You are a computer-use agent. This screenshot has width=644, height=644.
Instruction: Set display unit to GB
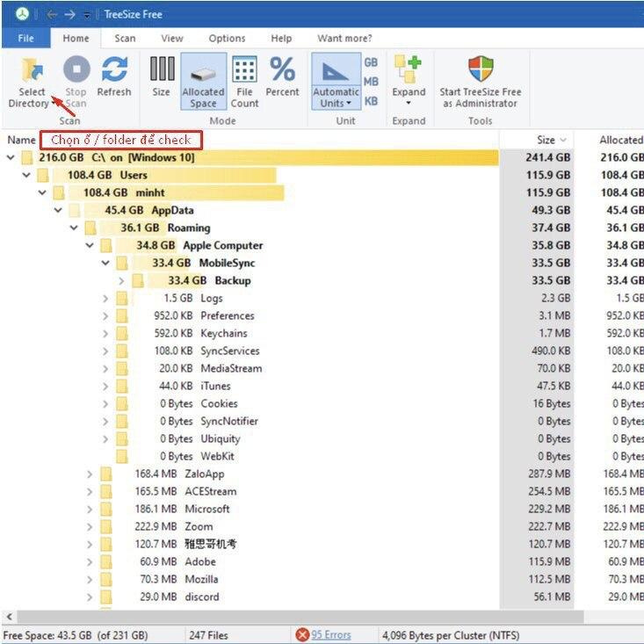[371, 62]
